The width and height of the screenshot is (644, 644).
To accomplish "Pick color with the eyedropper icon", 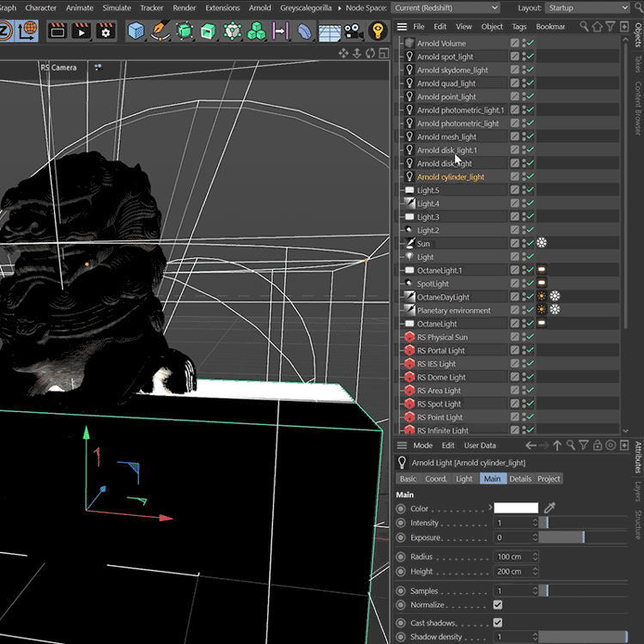I will click(550, 508).
